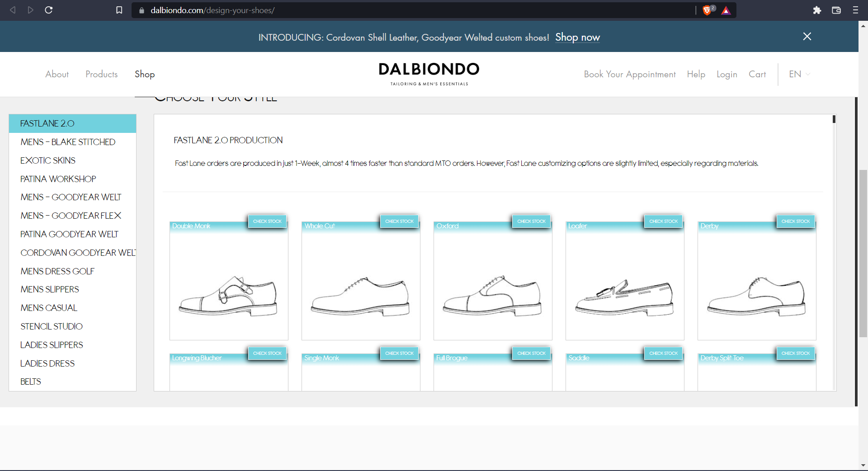Go back to the previous browser page
868x471 pixels.
click(13, 10)
